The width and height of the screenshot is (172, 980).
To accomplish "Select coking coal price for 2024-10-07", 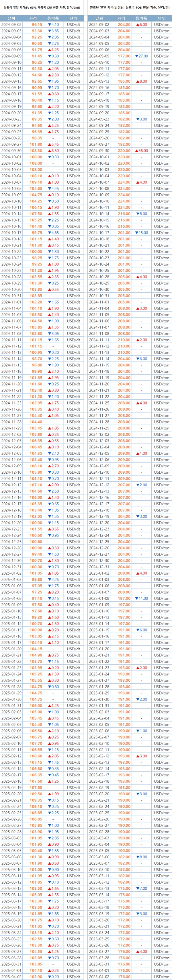I will tap(124, 182).
